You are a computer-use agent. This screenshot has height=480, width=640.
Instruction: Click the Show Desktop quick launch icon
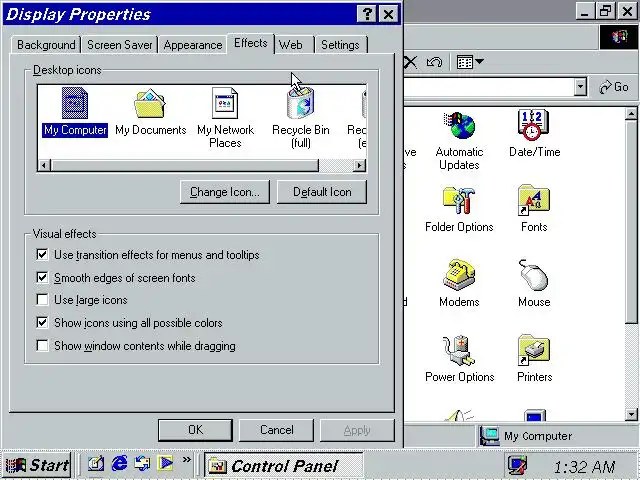pyautogui.click(x=96, y=464)
